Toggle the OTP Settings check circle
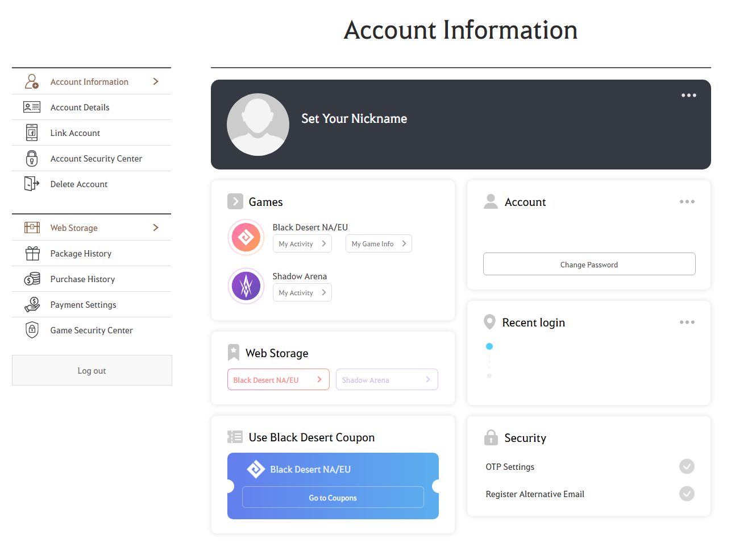756x542 pixels. (687, 466)
